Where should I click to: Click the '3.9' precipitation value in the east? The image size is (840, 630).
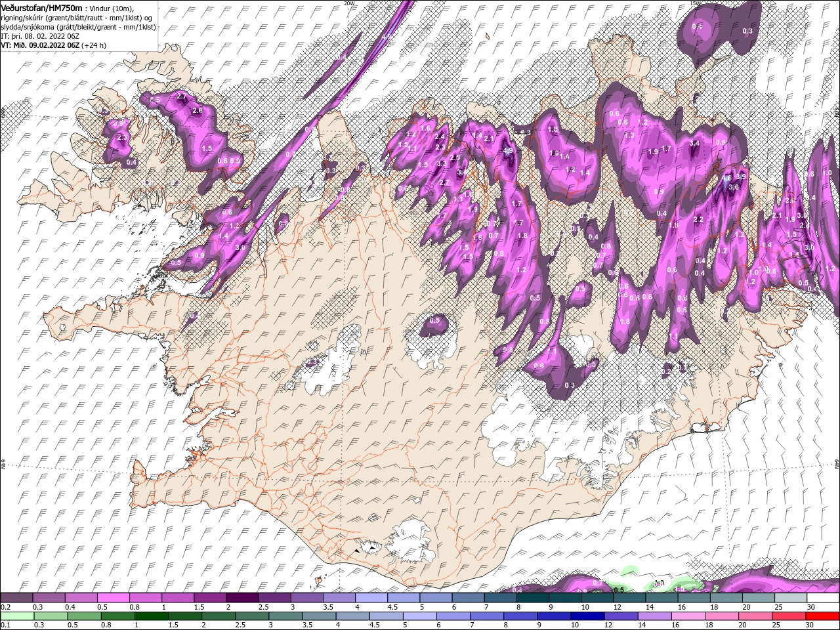(742, 177)
